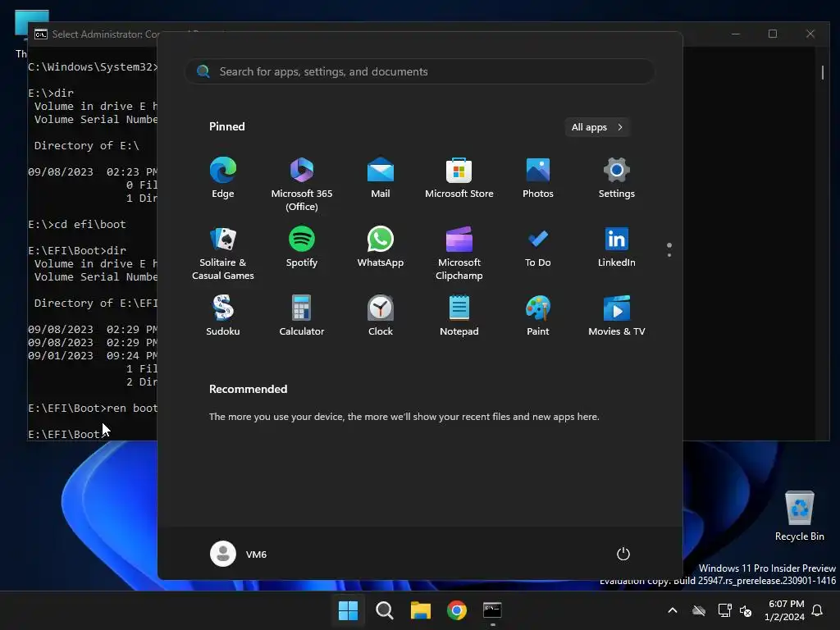The width and height of the screenshot is (840, 630).
Task: Open the notifications bell
Action: point(817,610)
